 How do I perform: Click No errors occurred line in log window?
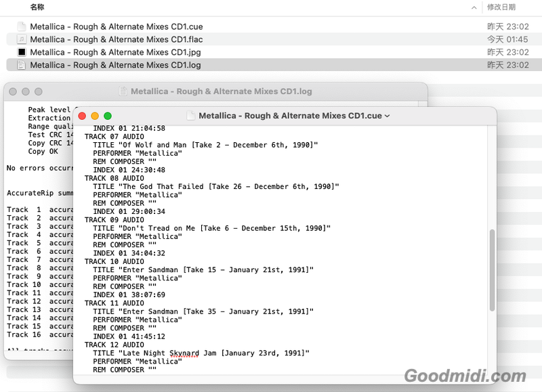click(40, 168)
